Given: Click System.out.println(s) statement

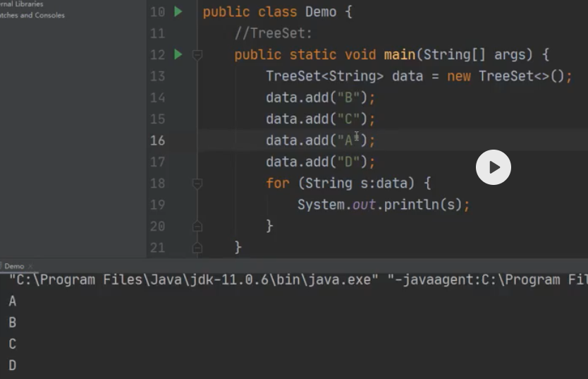Looking at the screenshot, I should pyautogui.click(x=384, y=205).
